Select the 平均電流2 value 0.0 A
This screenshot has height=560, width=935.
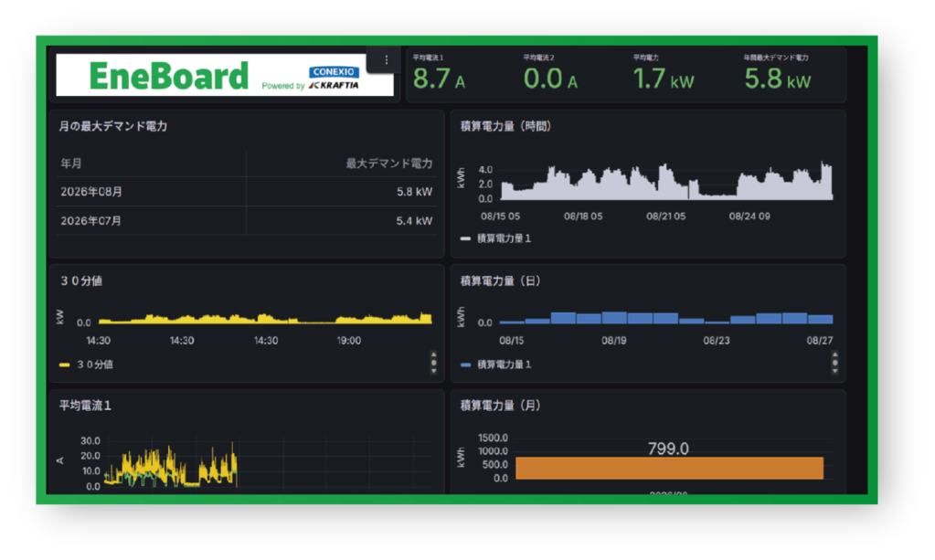click(550, 79)
